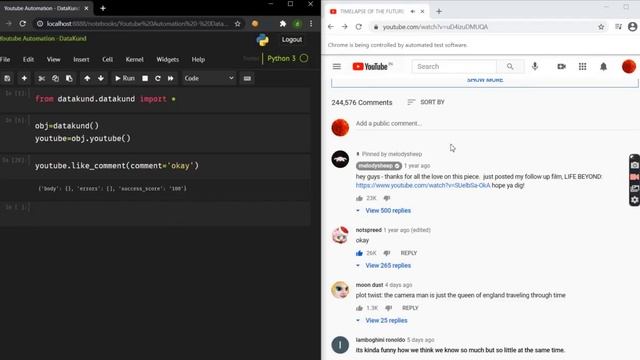Restart kernel and run all cells
This screenshot has width=640, height=360.
click(x=171, y=78)
